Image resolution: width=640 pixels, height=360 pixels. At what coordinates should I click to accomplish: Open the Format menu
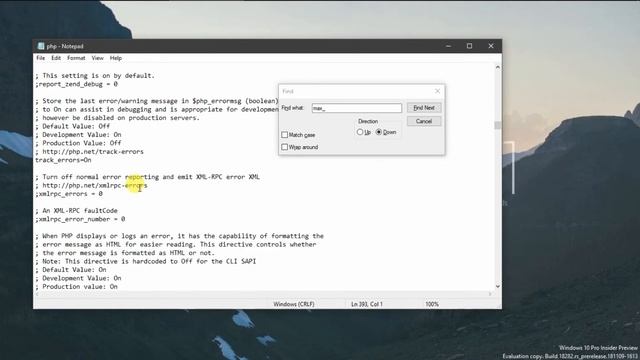click(x=76, y=58)
